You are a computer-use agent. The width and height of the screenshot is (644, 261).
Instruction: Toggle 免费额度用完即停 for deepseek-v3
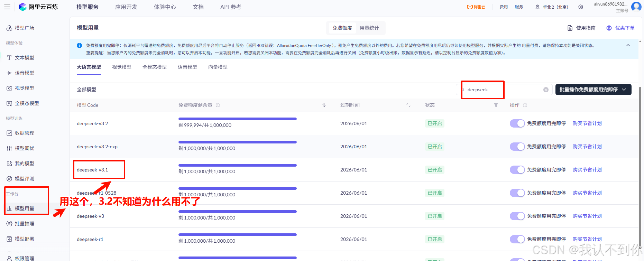pos(517,216)
